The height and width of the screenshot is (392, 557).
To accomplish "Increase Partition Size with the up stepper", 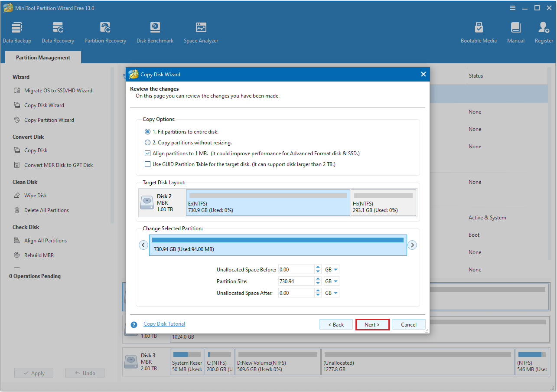I will point(318,279).
